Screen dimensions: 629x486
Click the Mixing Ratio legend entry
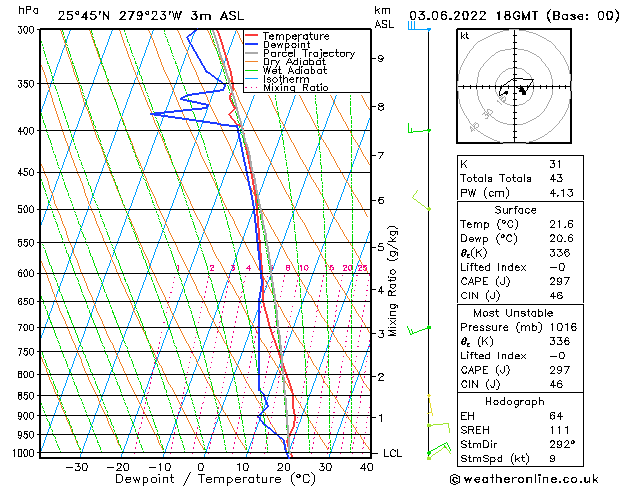pyautogui.click(x=286, y=88)
